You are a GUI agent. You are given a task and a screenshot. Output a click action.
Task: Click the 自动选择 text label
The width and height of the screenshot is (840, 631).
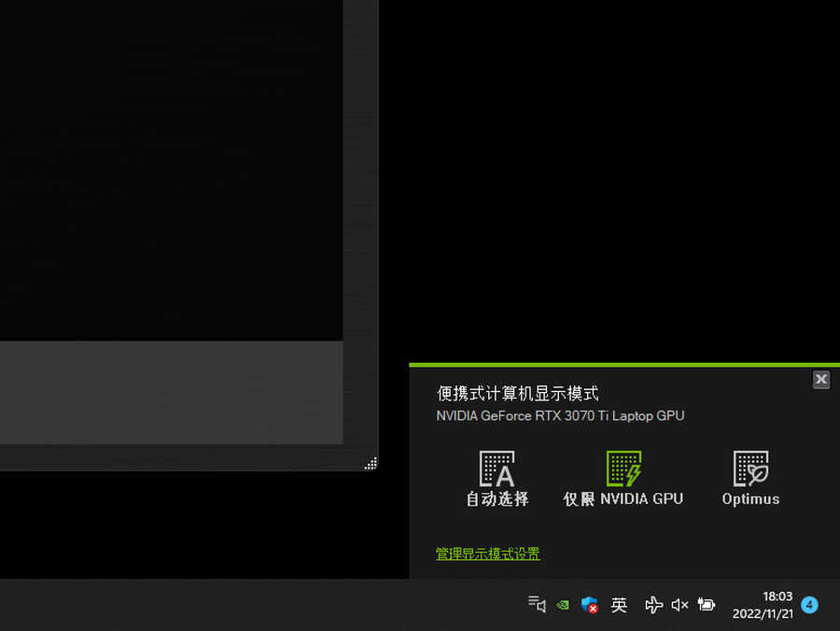[x=497, y=498]
